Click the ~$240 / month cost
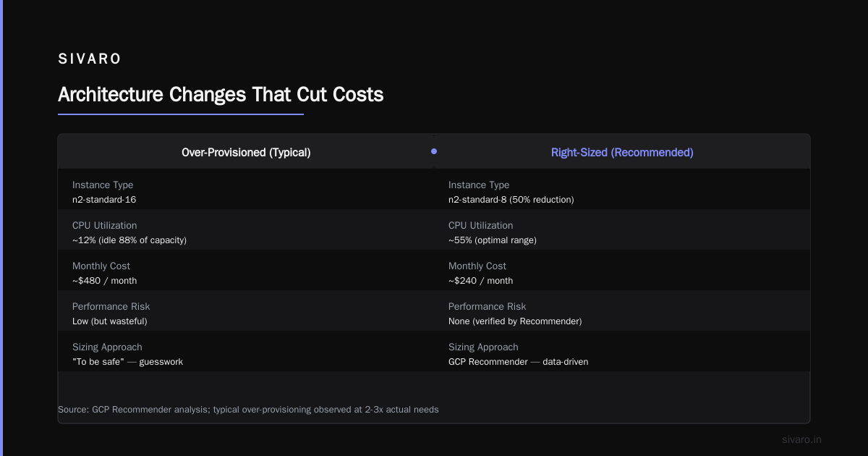 click(480, 281)
